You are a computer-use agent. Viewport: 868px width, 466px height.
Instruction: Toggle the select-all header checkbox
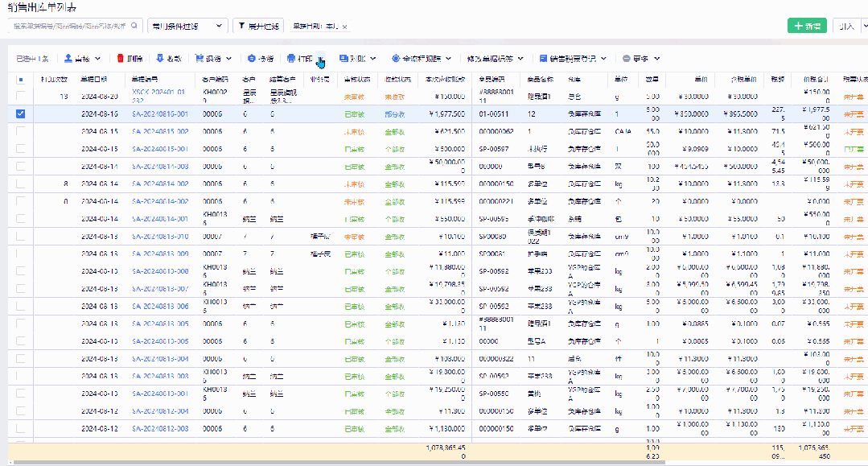20,80
